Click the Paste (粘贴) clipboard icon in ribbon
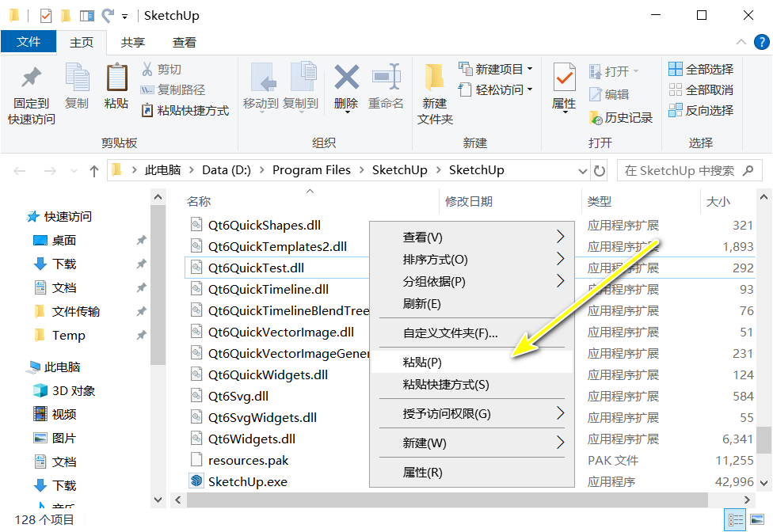Image resolution: width=773 pixels, height=532 pixels. [117, 78]
